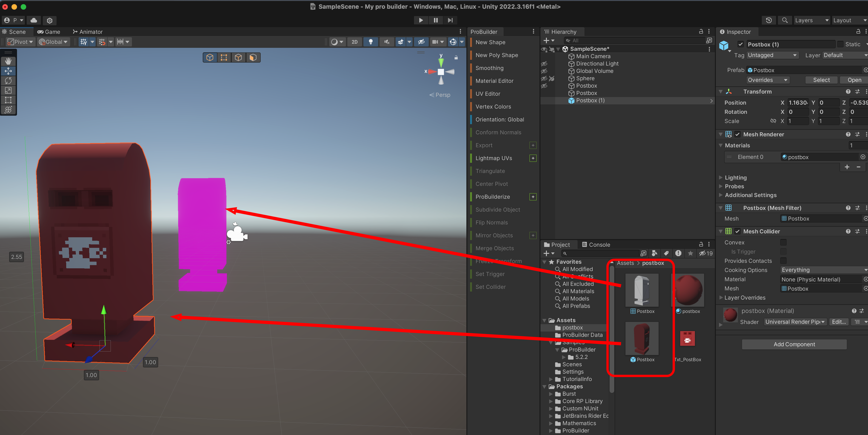Click ProBuilder face selection mode icon
868x435 pixels.
pos(253,58)
